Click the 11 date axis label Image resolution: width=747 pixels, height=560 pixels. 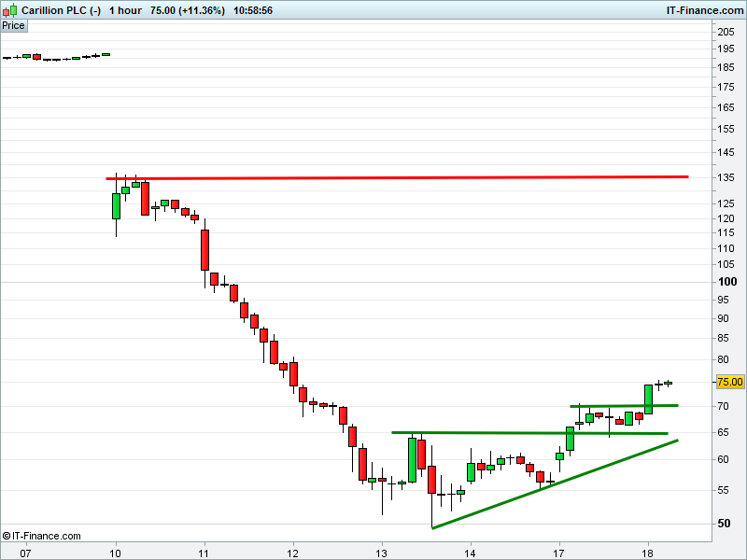(204, 553)
